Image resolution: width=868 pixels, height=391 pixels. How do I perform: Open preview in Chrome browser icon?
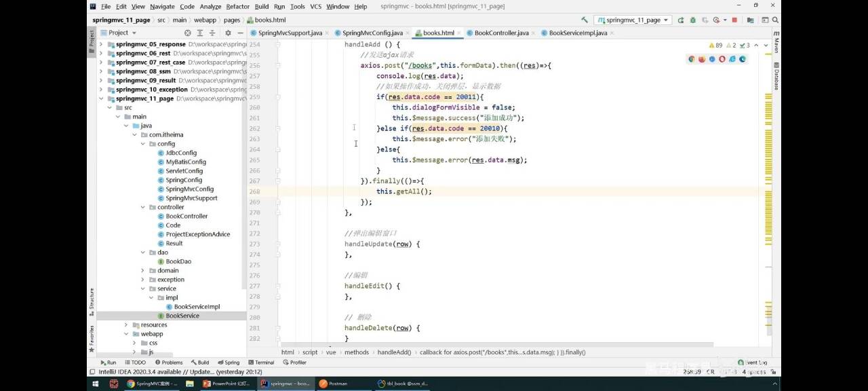pos(692,59)
